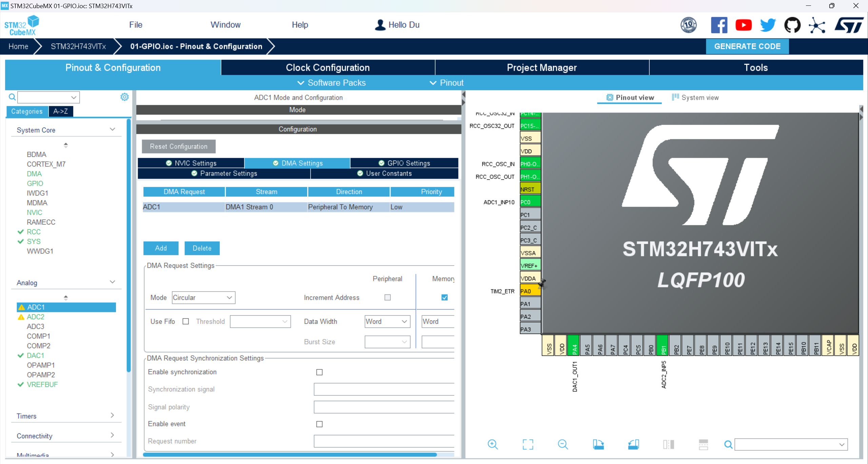The width and height of the screenshot is (868, 464).
Task: Click the Facebook icon in the header
Action: pyautogui.click(x=719, y=25)
